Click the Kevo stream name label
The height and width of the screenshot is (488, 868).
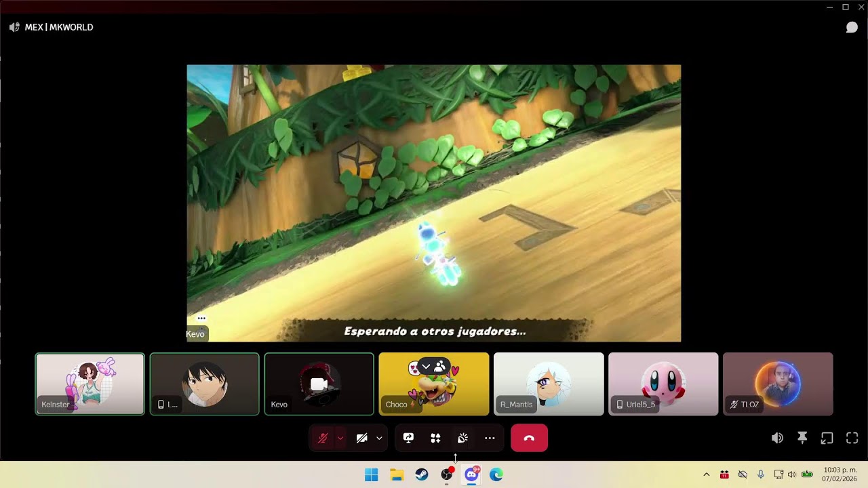195,334
